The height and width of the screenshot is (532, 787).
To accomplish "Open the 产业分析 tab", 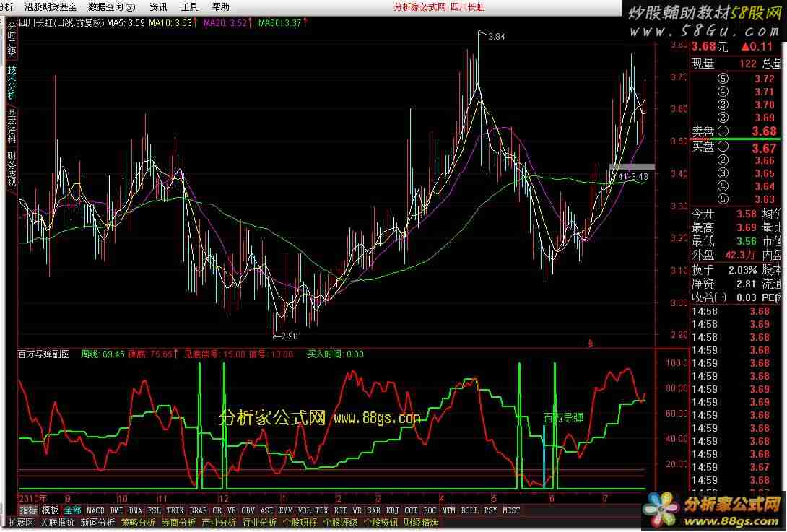I will 219,523.
